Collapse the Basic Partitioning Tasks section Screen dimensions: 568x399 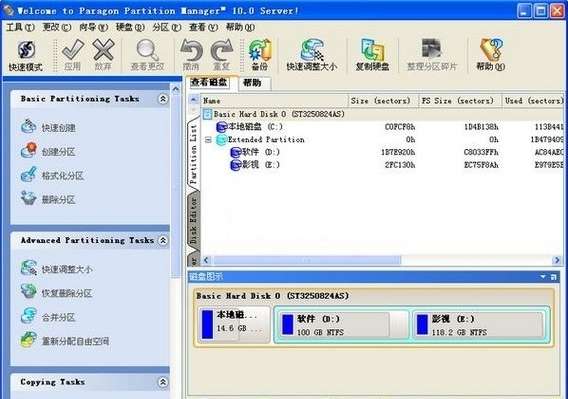click(x=163, y=99)
